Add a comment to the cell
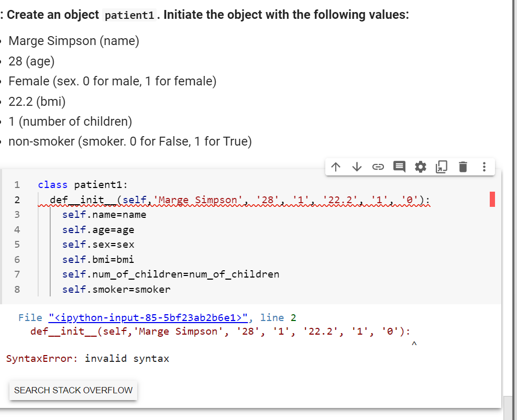The image size is (517, 420). point(399,167)
